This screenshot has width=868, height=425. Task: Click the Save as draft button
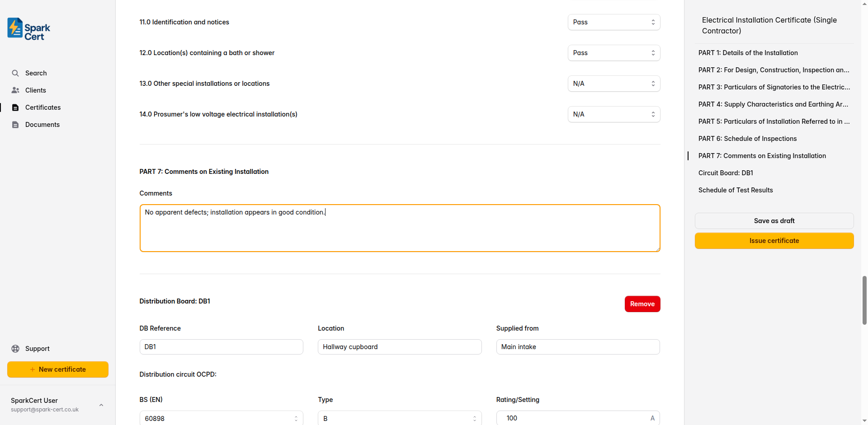[x=774, y=220]
